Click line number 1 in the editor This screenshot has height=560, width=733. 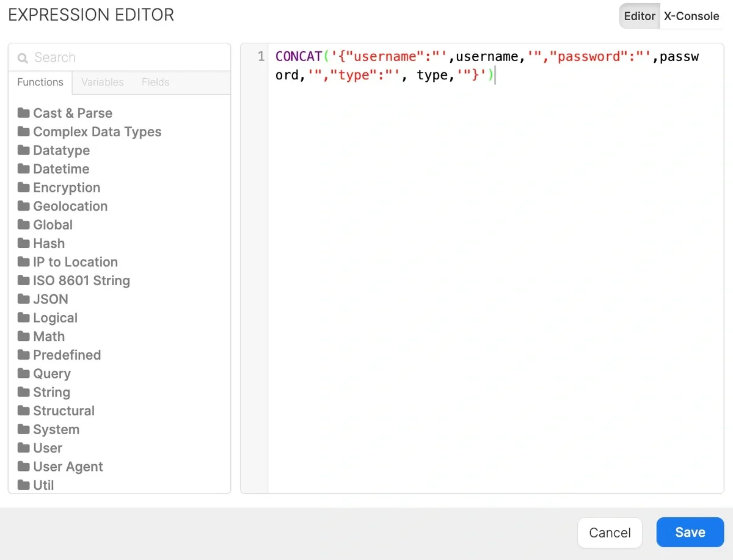click(x=261, y=56)
